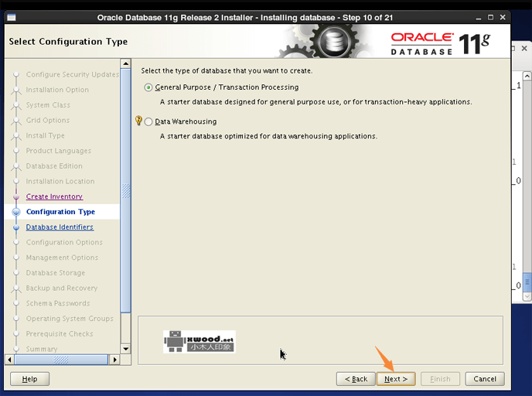The width and height of the screenshot is (532, 396).
Task: Open the window menu icon in title bar
Action: (12, 17)
